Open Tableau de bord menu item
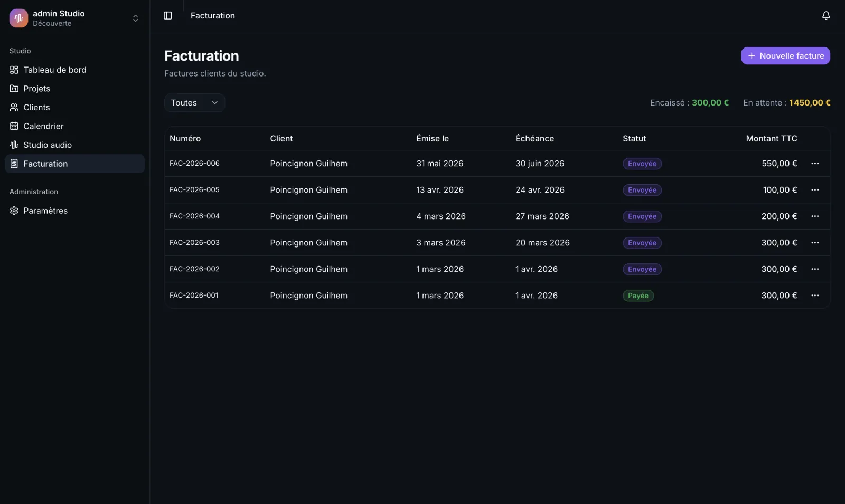Image resolution: width=845 pixels, height=504 pixels. [74, 70]
